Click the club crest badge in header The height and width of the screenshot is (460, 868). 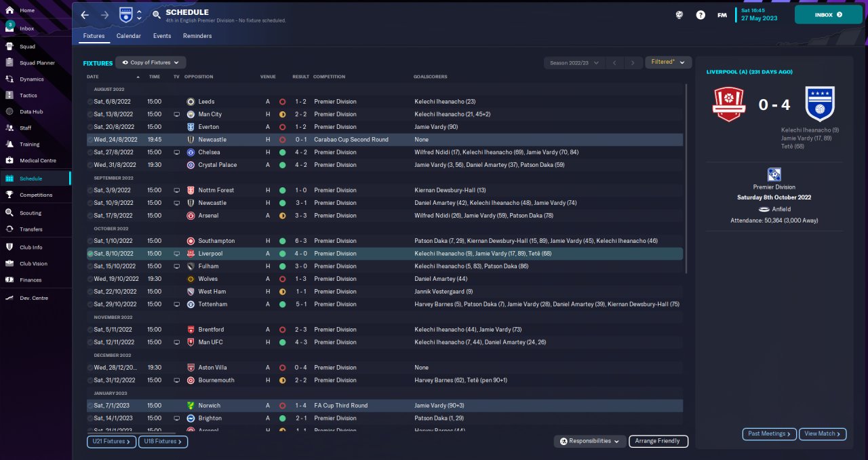pyautogui.click(x=125, y=14)
